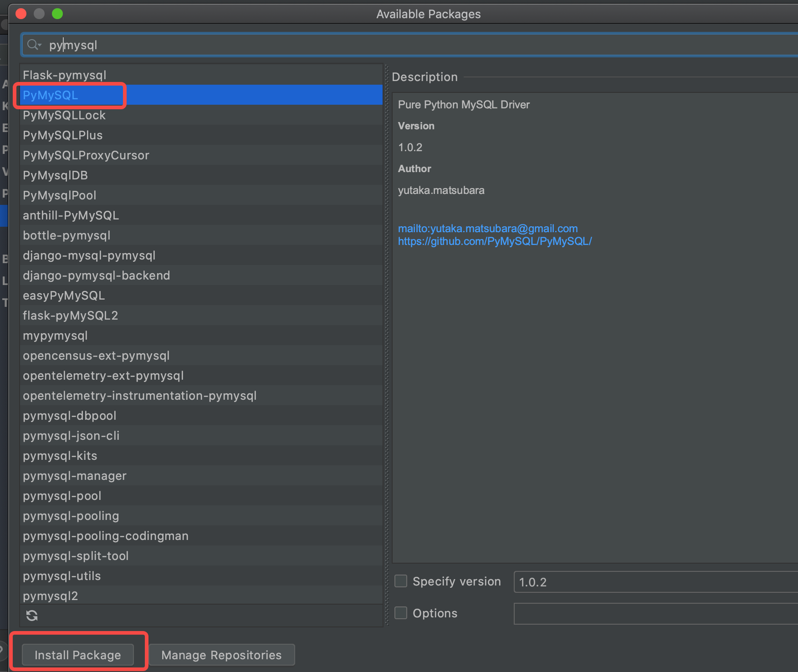Open Manage Repositories
The image size is (798, 672).
click(x=221, y=655)
